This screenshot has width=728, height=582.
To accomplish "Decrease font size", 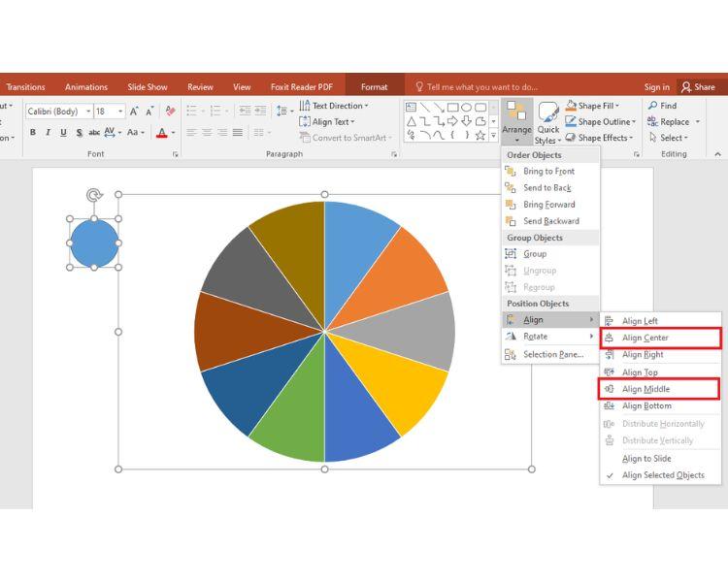I will click(x=149, y=112).
